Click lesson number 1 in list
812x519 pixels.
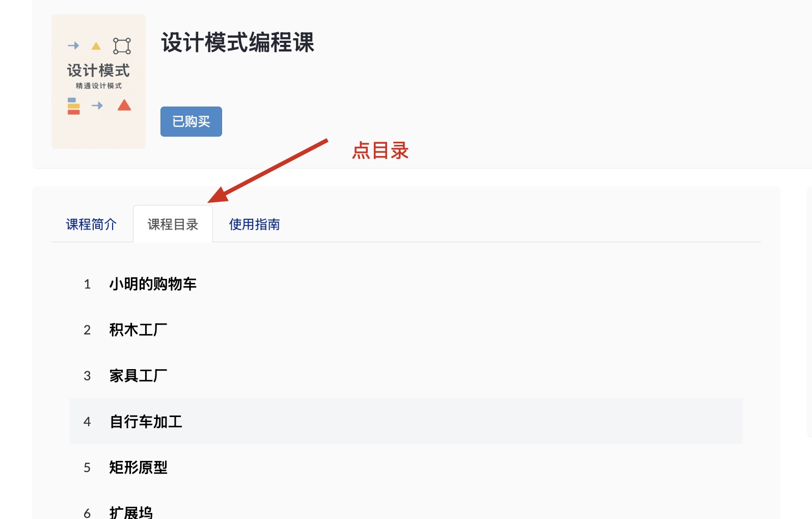coord(87,284)
